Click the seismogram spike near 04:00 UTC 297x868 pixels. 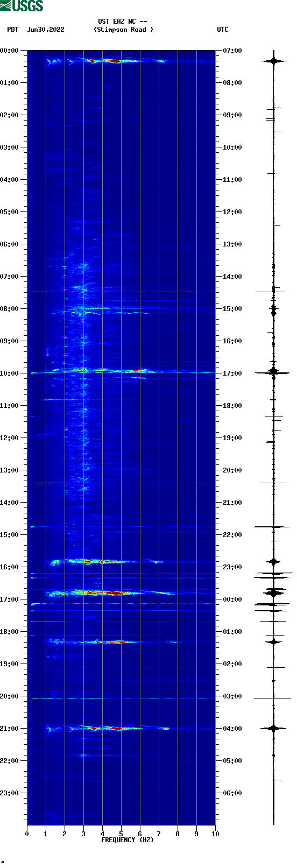pyautogui.click(x=273, y=728)
